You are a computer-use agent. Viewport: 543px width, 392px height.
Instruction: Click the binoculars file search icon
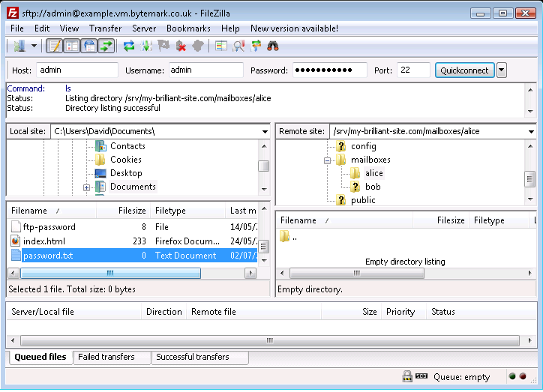coord(273,46)
